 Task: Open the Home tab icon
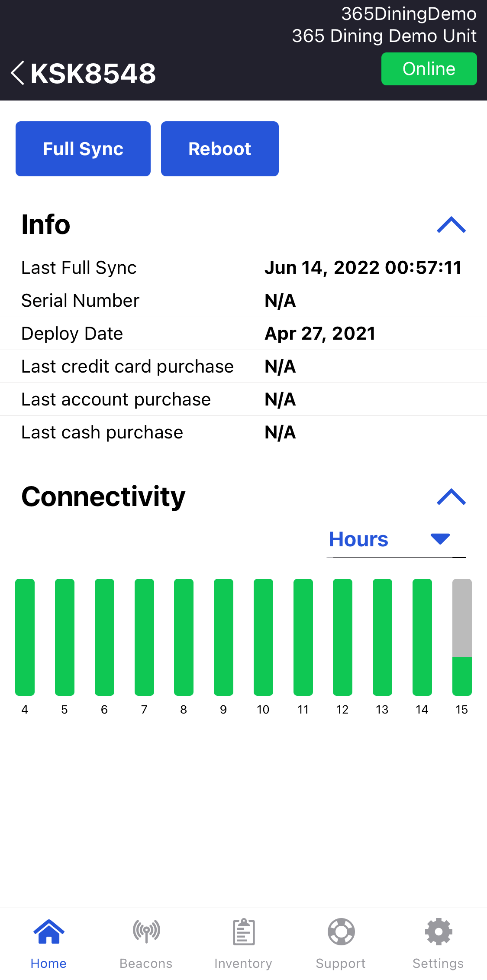(x=49, y=931)
